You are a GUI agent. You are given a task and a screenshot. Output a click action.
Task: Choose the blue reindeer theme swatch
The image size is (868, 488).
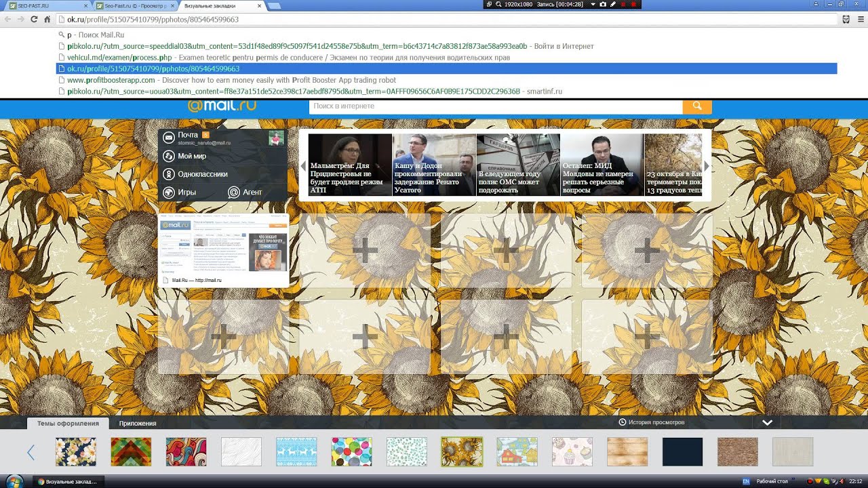tap(296, 451)
